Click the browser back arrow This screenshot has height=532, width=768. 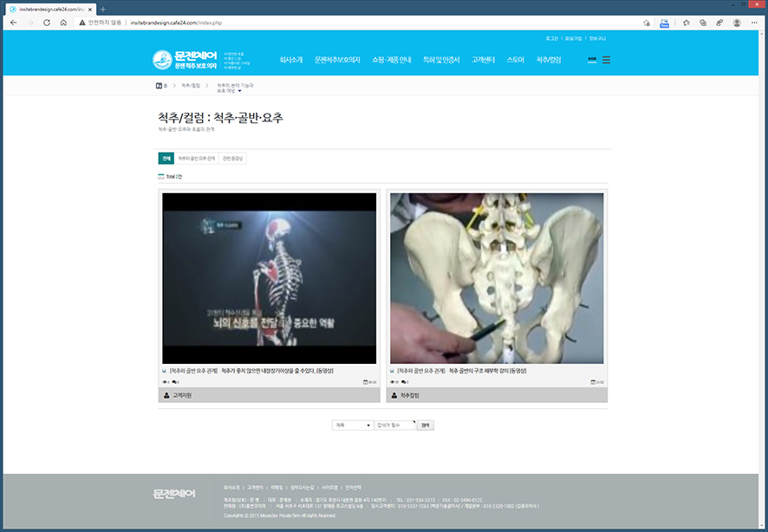point(13,23)
